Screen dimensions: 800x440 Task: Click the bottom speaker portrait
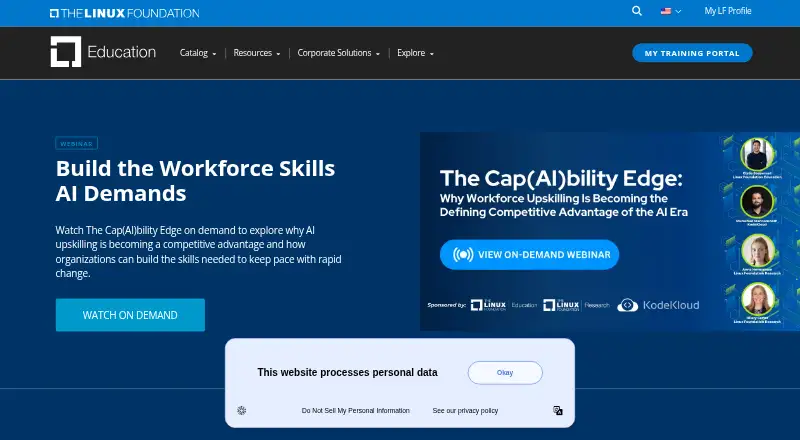click(x=758, y=299)
